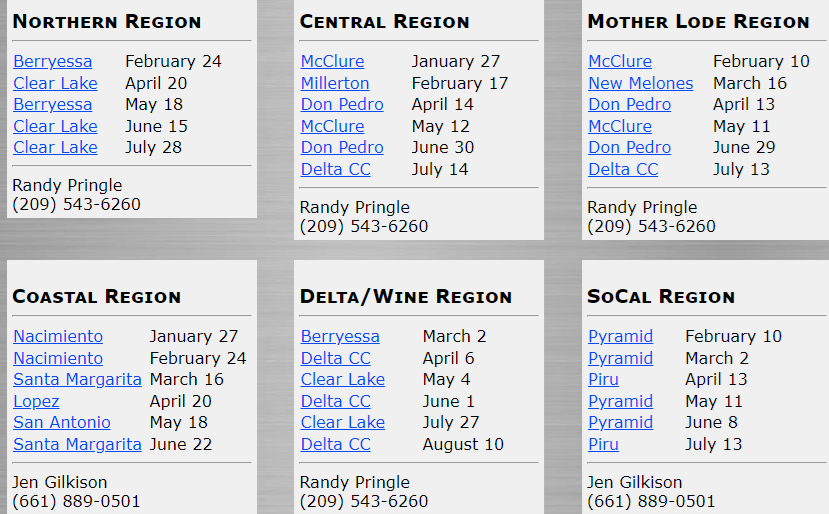Open San Antonio link for May 18

point(61,422)
